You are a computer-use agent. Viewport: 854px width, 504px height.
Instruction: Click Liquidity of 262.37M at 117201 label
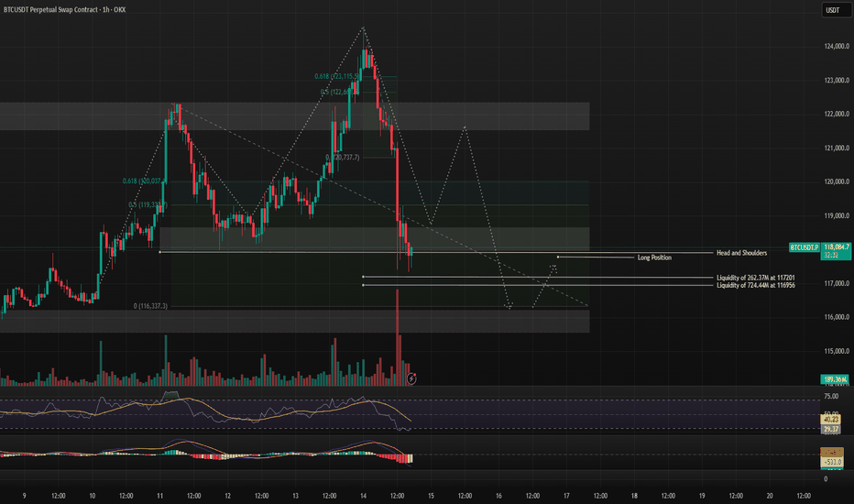click(755, 278)
